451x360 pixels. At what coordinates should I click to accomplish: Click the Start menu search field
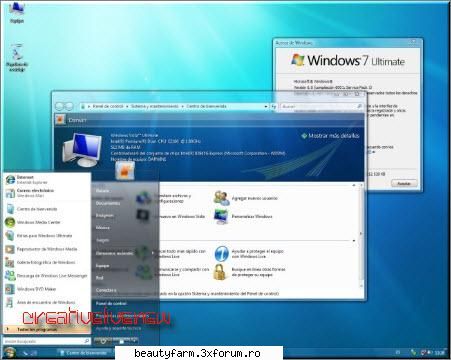click(47, 341)
